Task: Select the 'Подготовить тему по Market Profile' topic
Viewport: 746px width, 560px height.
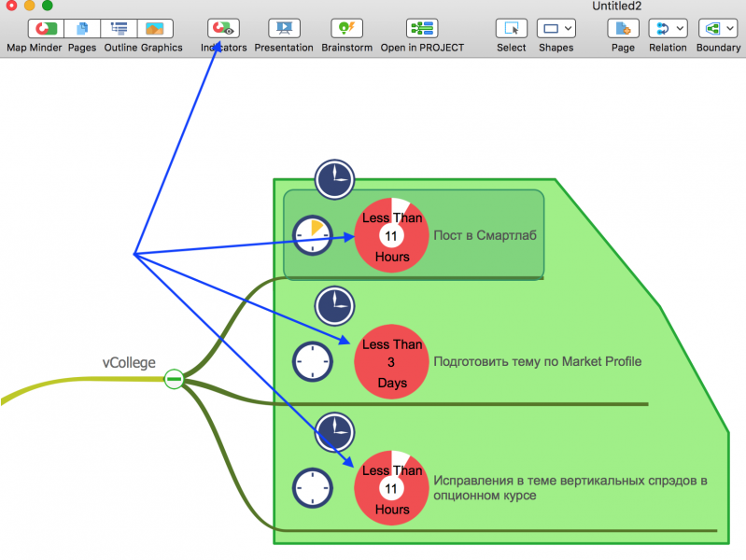Action: pyautogui.click(x=537, y=361)
